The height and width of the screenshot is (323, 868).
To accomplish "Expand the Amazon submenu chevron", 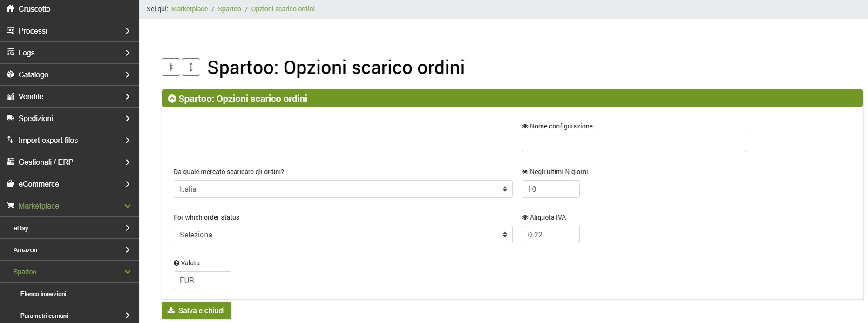I will tap(128, 249).
